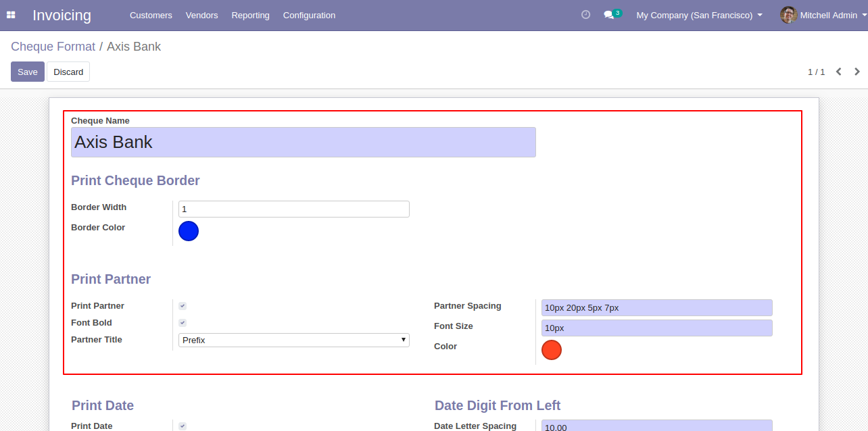The image size is (868, 431).
Task: Click Mitchell Admin avatar picture
Action: [788, 15]
